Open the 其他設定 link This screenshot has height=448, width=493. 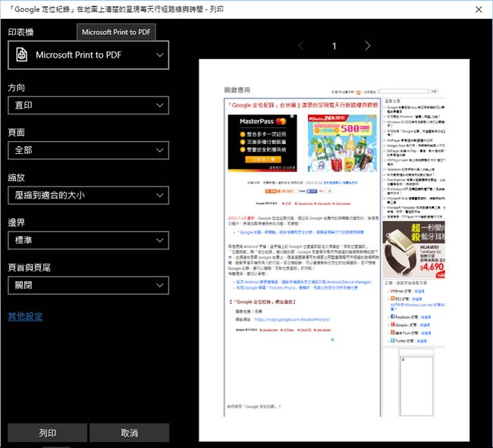coord(25,316)
